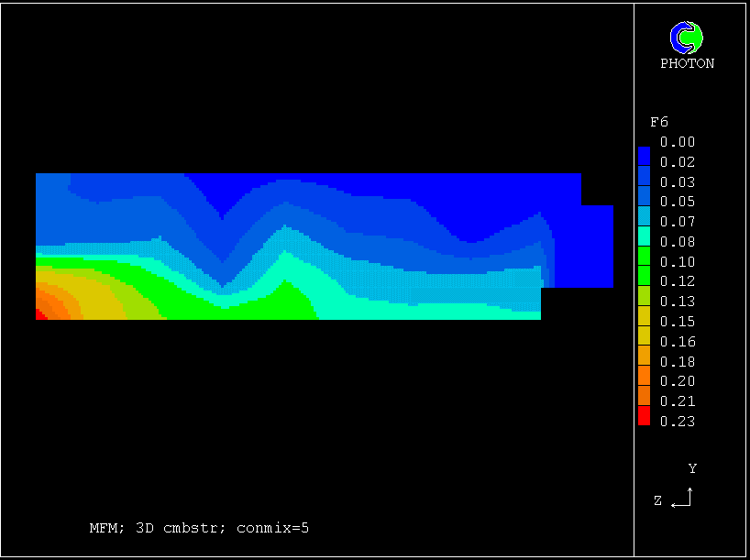Select the red swatch at legend bottom
The image size is (750, 560).
coord(644,417)
